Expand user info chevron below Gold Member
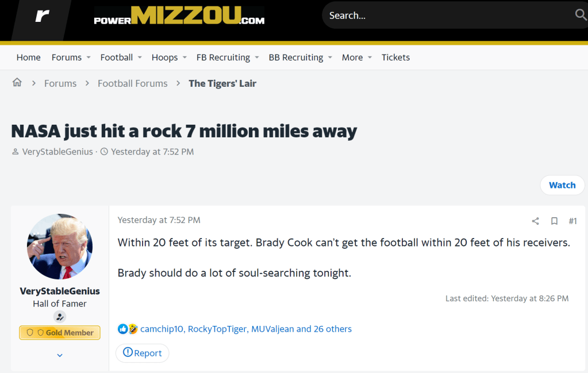The height and width of the screenshot is (373, 588). [x=60, y=355]
